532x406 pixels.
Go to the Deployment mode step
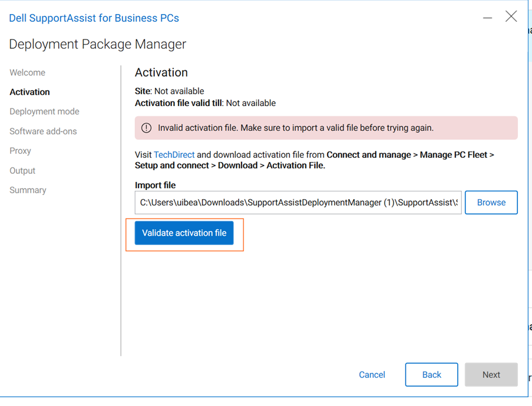(x=44, y=111)
